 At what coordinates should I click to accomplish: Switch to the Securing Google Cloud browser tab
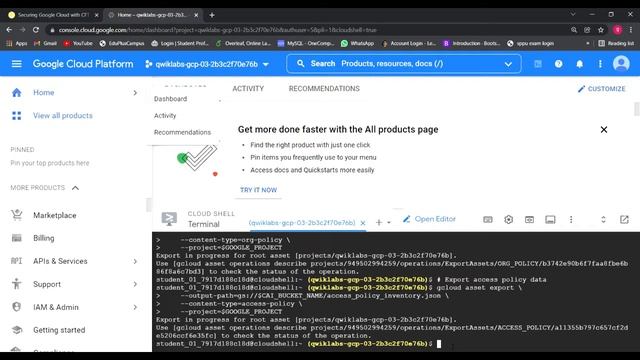click(x=53, y=15)
